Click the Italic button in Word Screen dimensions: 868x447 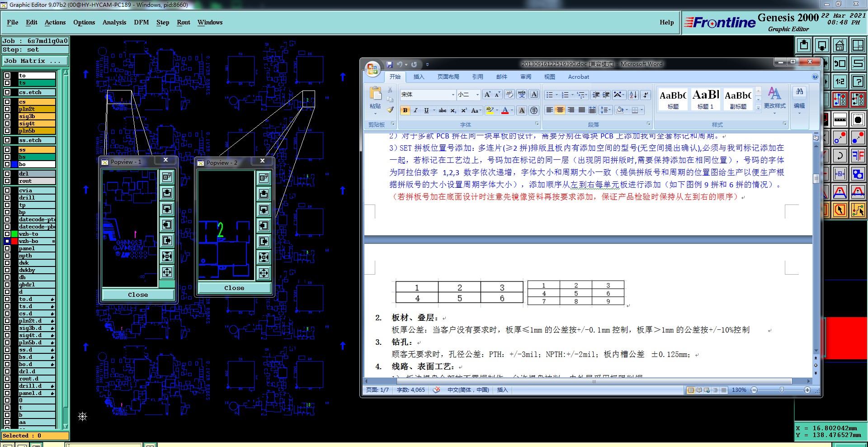click(415, 110)
